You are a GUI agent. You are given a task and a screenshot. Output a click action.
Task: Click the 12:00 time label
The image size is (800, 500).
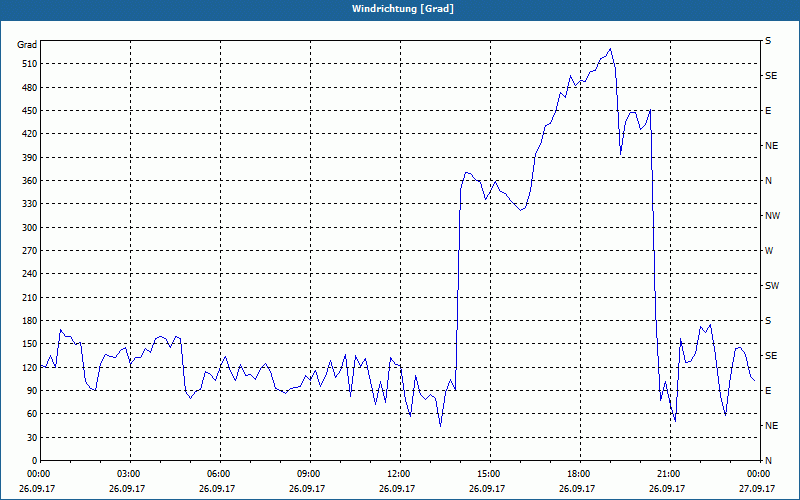397,474
